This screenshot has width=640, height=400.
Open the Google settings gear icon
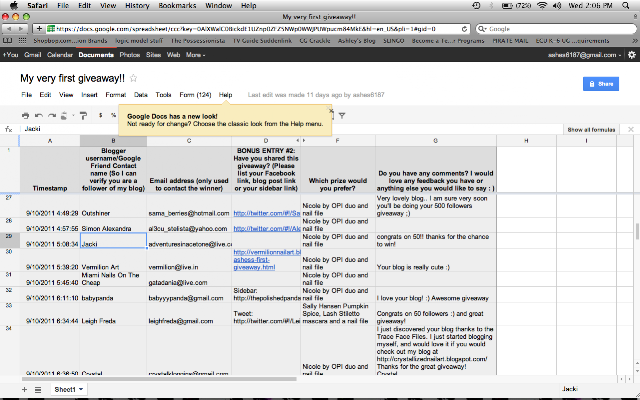tap(631, 55)
